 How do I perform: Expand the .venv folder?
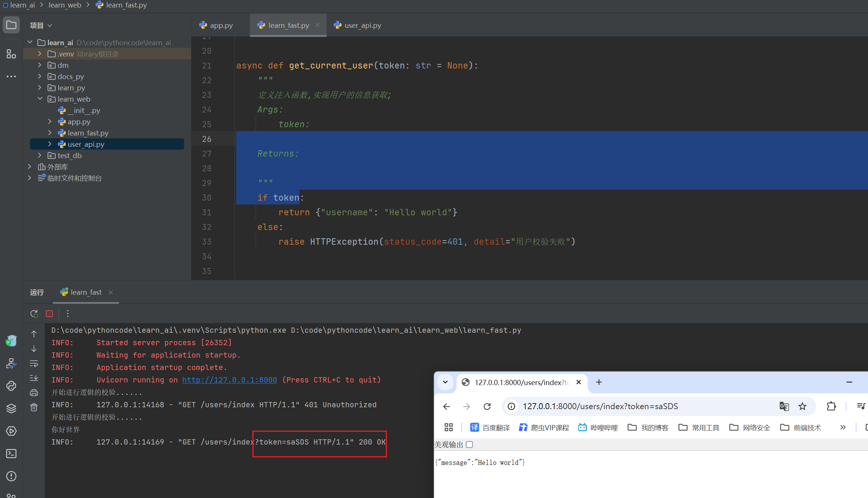point(40,54)
